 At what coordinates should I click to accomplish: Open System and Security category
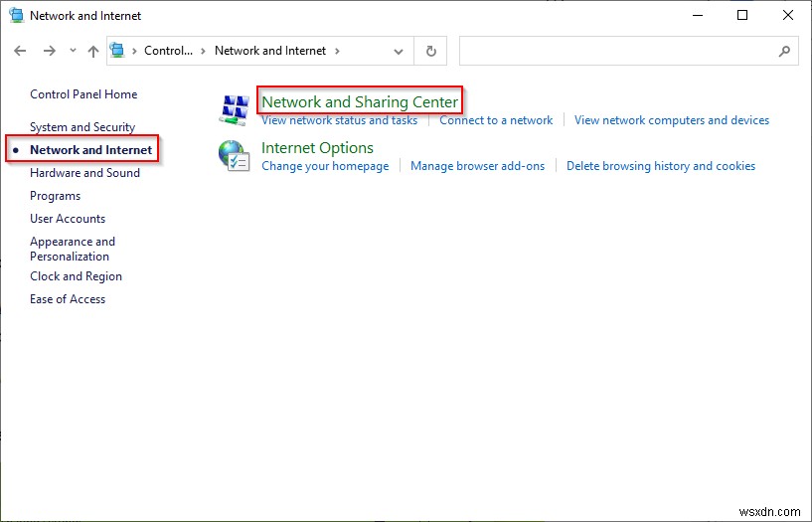[x=82, y=127]
